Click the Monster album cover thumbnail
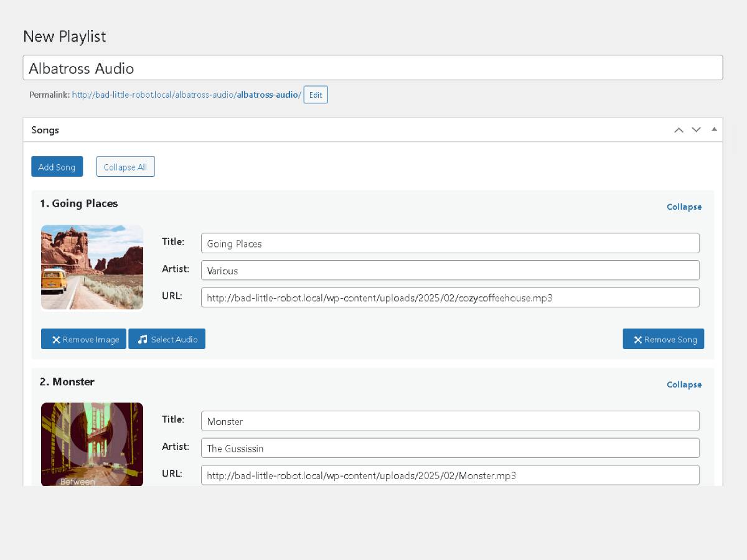 (x=92, y=444)
